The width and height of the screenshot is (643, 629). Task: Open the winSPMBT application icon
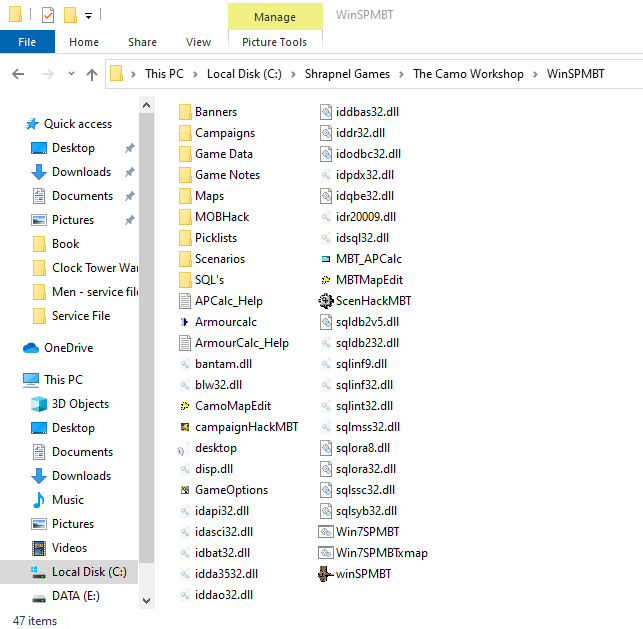(x=325, y=574)
